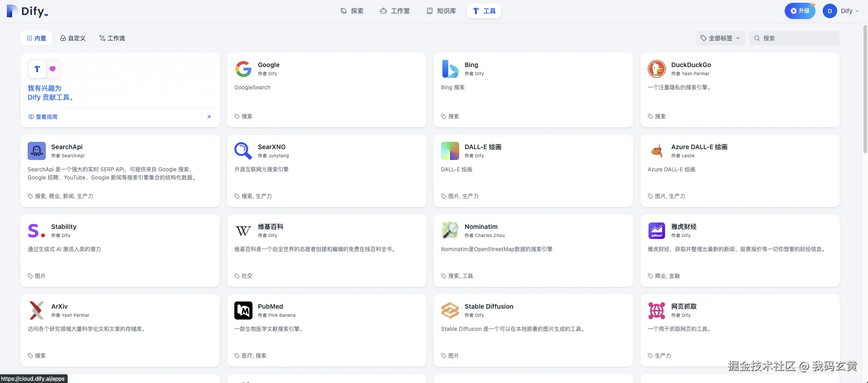Viewport: 868px width, 383px height.
Task: Click '作者 Pink Banana' text
Action: (x=276, y=315)
